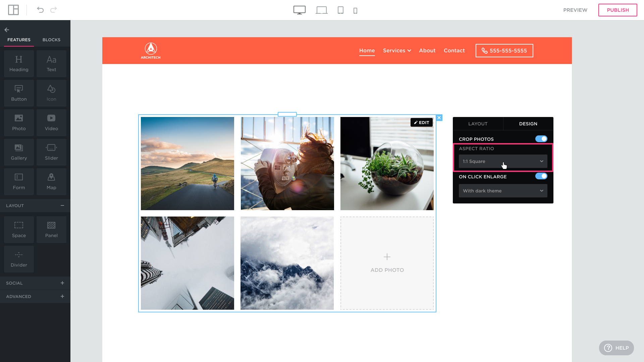The image size is (644, 362).
Task: Open the 1:1 Square aspect ratio dropdown
Action: coord(503,161)
